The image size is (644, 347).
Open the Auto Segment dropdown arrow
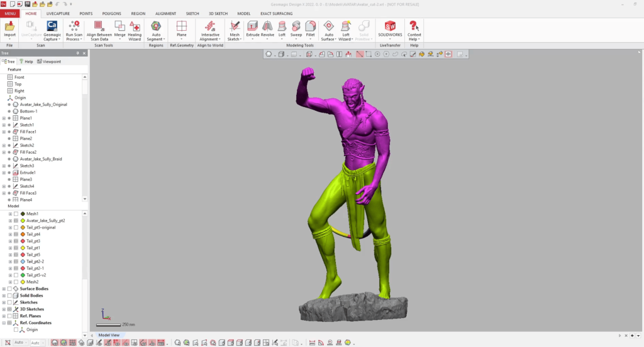pos(164,40)
